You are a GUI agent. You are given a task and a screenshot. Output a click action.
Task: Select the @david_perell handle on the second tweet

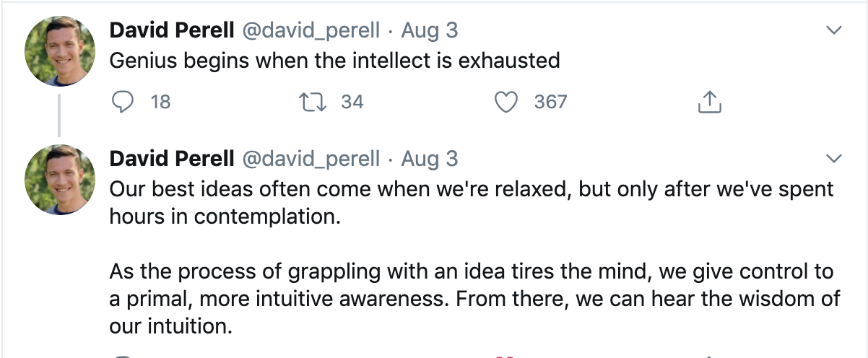pos(311,158)
